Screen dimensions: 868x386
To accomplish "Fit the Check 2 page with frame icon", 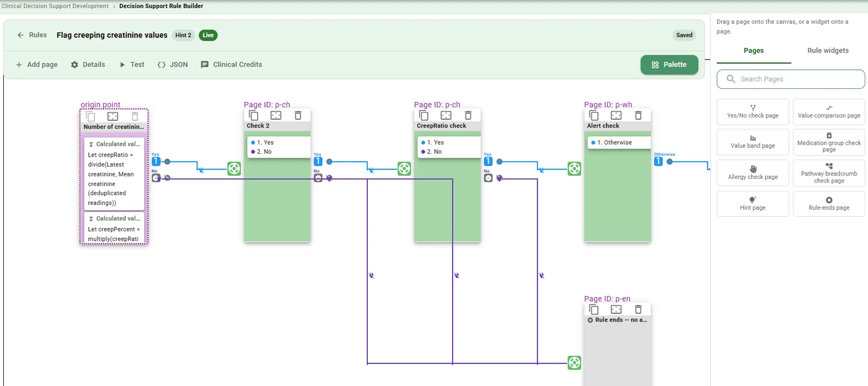I will (x=276, y=115).
